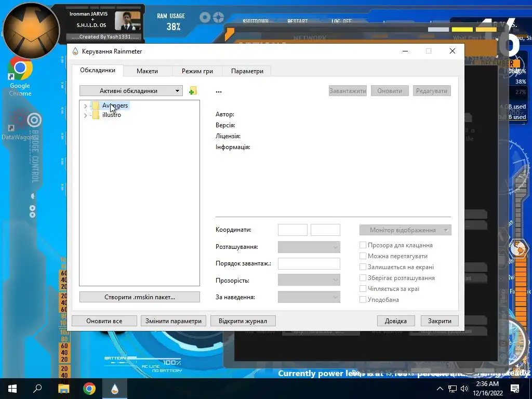Click the first 'Координати' input field

[292, 230]
